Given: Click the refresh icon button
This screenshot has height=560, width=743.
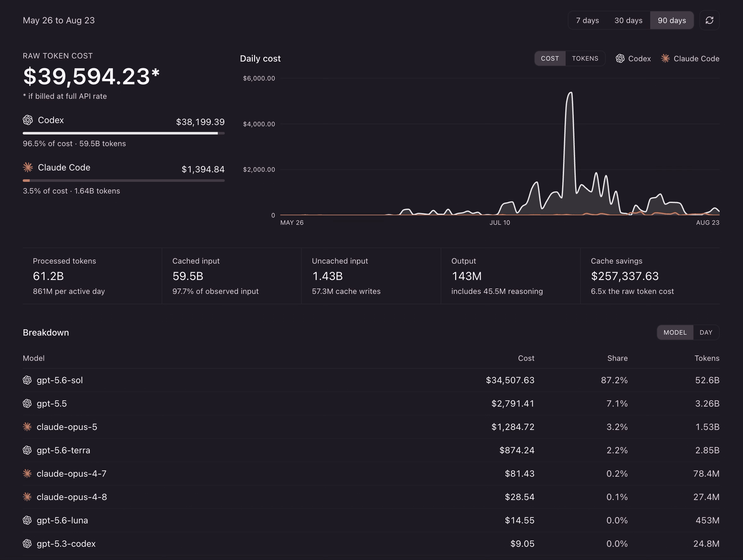Looking at the screenshot, I should (x=709, y=21).
